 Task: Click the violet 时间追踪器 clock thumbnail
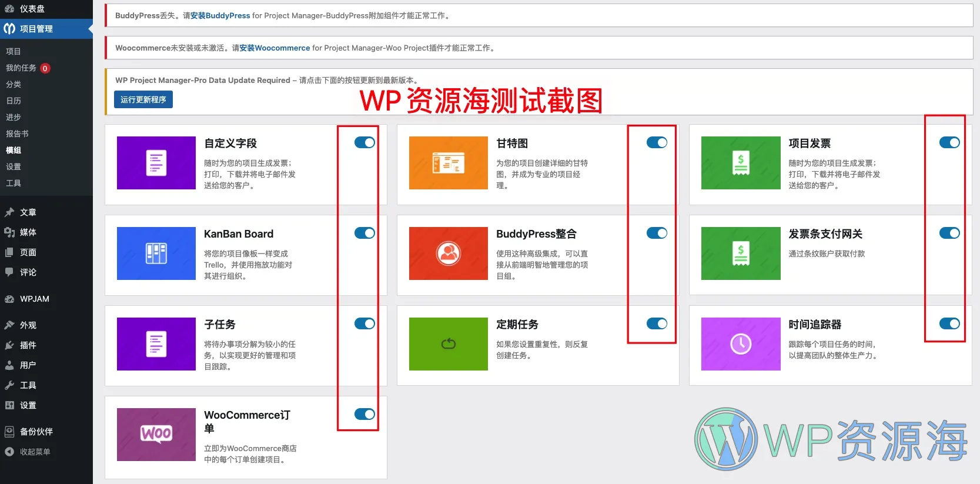(741, 344)
